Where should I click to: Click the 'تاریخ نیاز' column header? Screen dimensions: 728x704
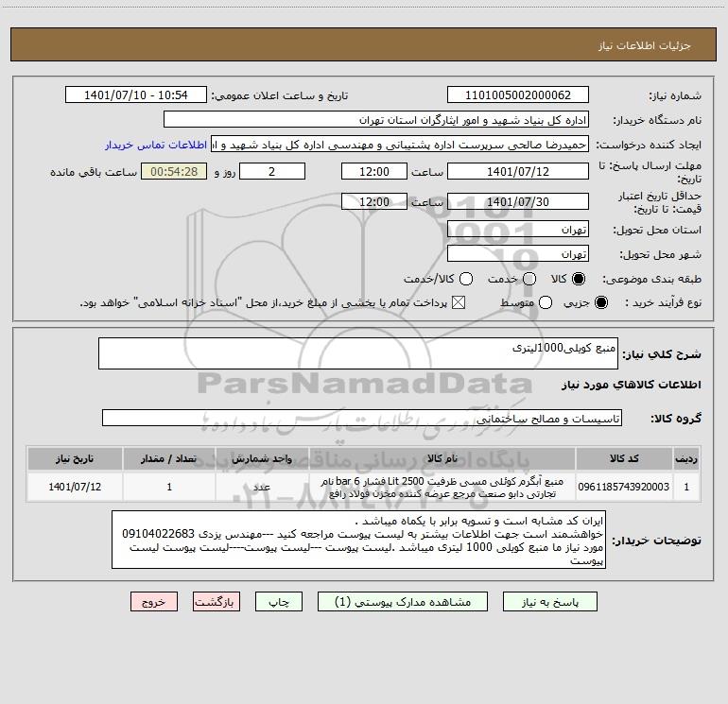[75, 458]
